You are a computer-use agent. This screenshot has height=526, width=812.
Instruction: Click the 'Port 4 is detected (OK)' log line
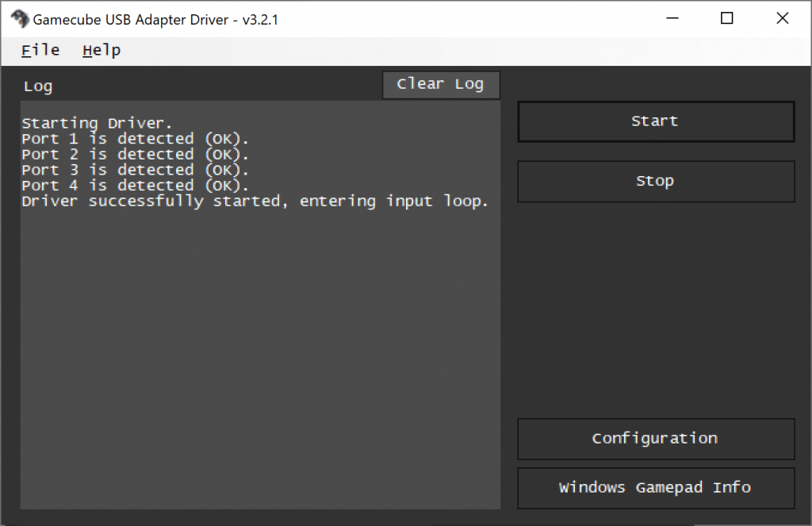click(x=136, y=186)
